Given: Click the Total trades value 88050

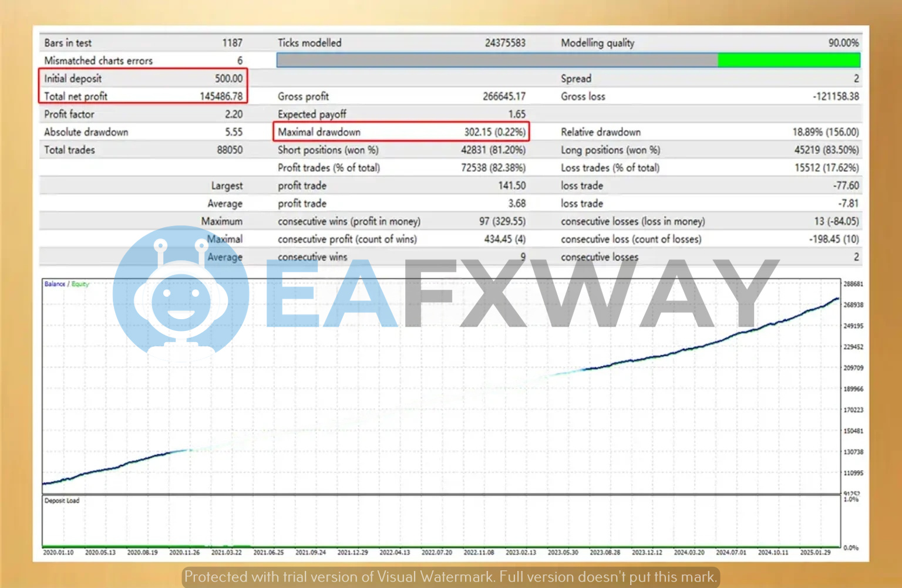Looking at the screenshot, I should click(230, 150).
